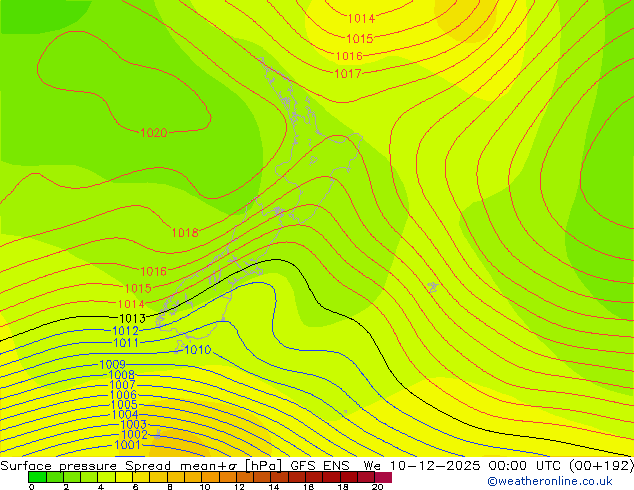The image size is (634, 490).
Task: Click the 'GFS ENS' model label
Action: 320,466
